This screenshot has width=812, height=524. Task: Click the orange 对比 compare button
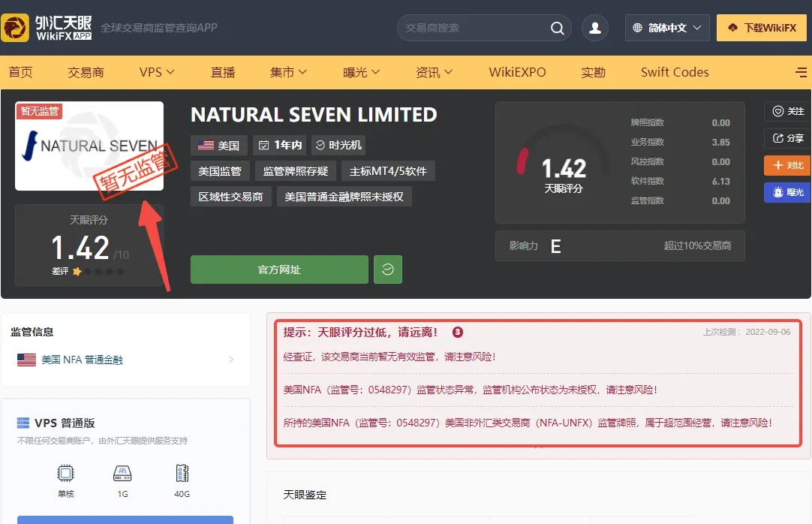click(788, 165)
